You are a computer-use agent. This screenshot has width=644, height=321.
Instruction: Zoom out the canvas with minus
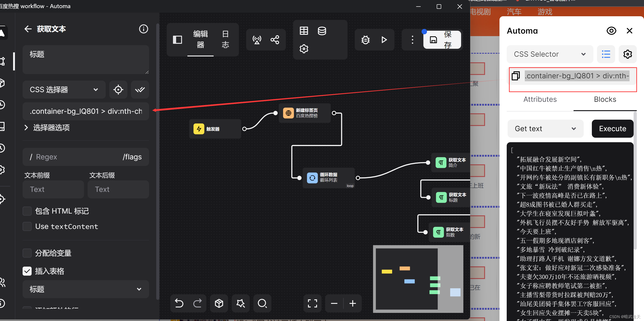click(x=334, y=303)
